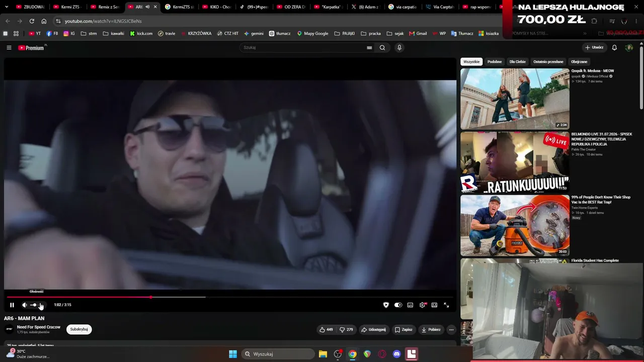Open Need For Speed Cracow channel avatar
Viewport: 644px width, 362px height.
coord(9,329)
